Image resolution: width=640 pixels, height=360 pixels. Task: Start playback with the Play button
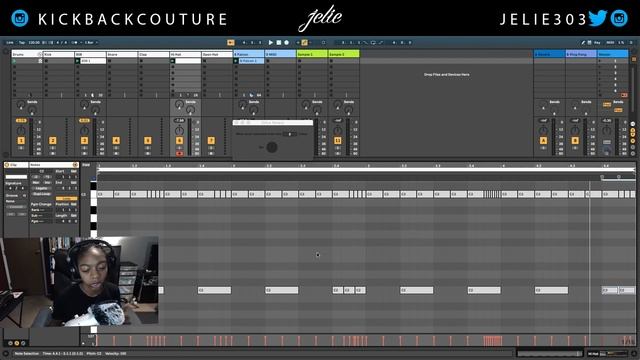click(x=271, y=42)
